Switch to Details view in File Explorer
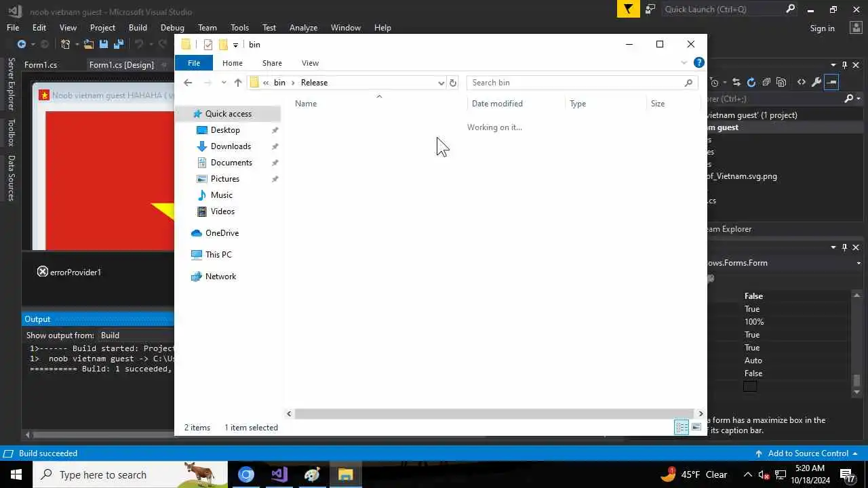Image resolution: width=868 pixels, height=488 pixels. pos(682,427)
